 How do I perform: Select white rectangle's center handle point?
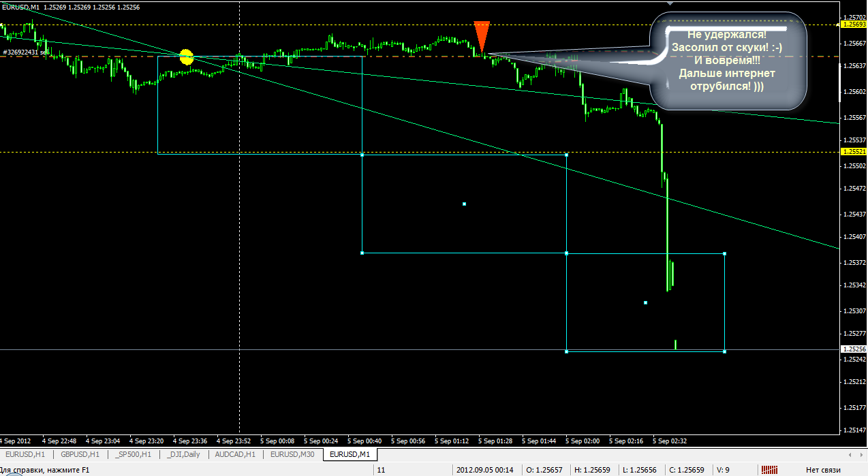click(464, 204)
